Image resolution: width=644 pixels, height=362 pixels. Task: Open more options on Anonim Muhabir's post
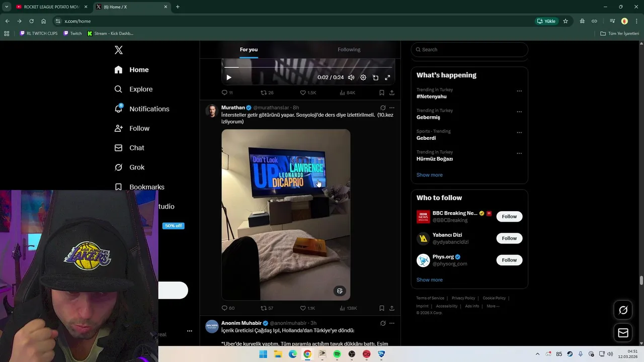392,323
